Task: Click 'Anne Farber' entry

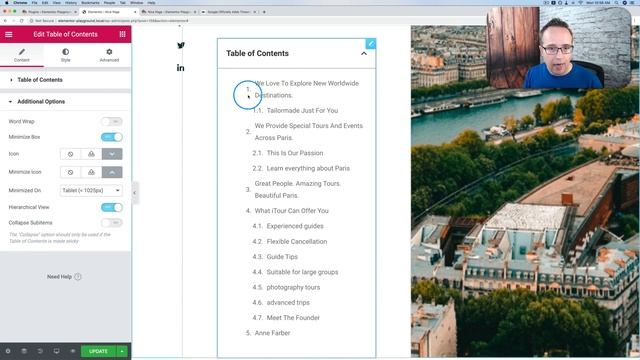Action: (272, 333)
